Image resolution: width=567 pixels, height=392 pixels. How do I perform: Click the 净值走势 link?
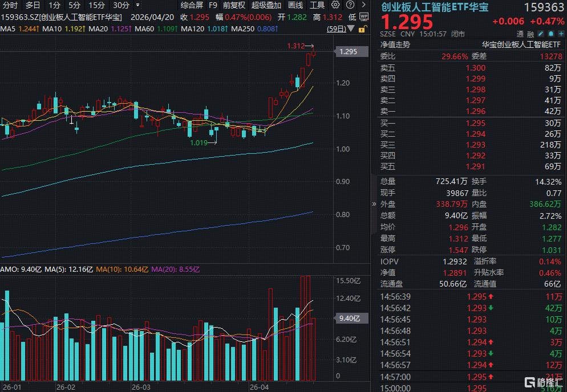pyautogui.click(x=395, y=45)
